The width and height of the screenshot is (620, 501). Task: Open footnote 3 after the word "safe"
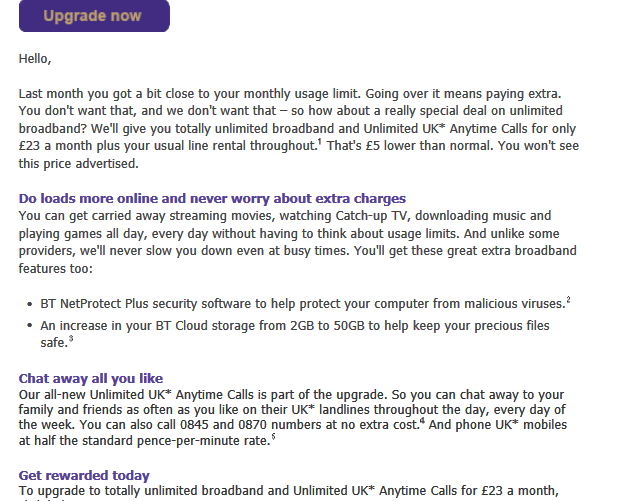[x=68, y=340]
